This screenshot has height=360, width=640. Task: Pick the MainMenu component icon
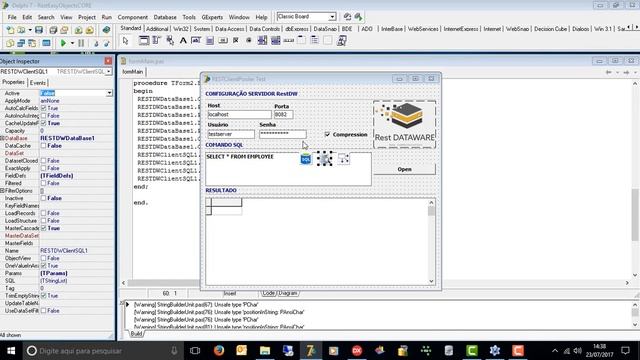[156, 40]
